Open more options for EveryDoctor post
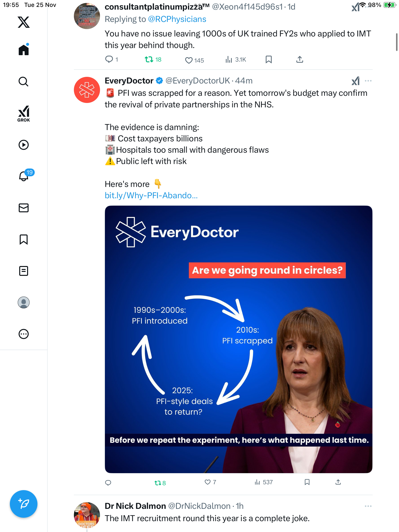 368,81
